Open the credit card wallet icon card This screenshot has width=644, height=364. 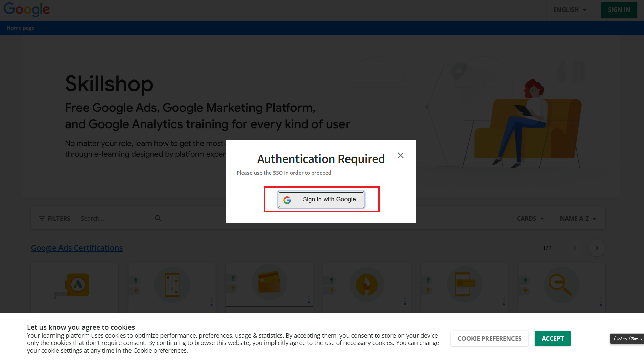click(269, 288)
